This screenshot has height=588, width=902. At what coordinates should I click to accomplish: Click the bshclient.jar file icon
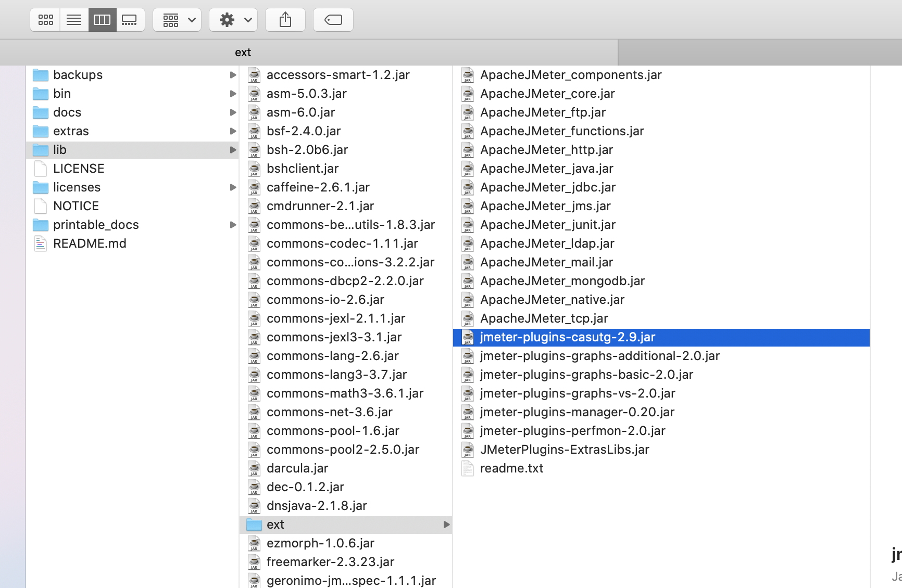click(254, 169)
